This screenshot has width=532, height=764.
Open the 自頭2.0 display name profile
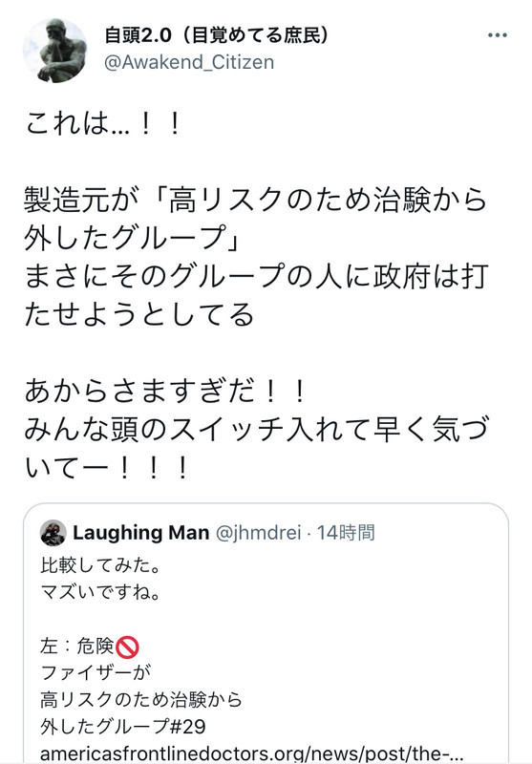217,34
